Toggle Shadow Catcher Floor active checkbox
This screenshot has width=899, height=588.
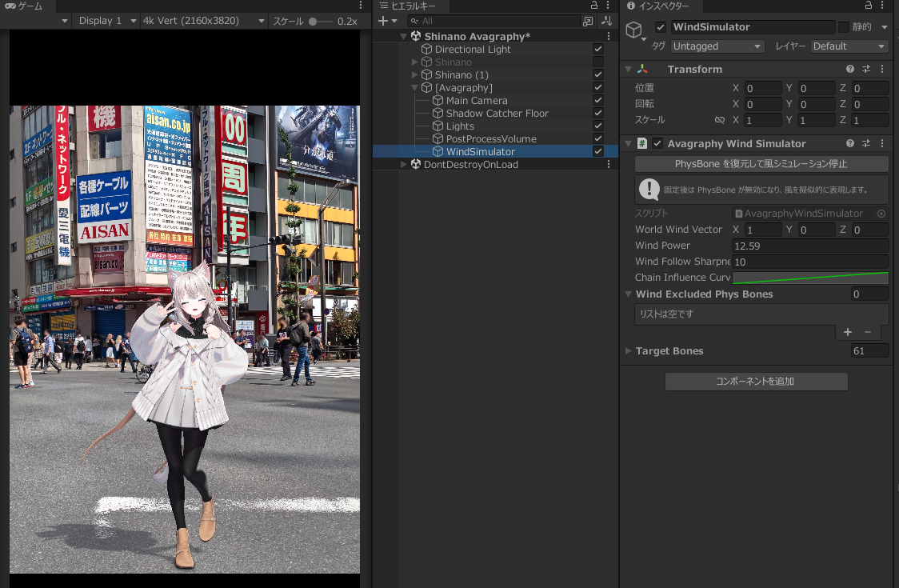click(x=598, y=113)
